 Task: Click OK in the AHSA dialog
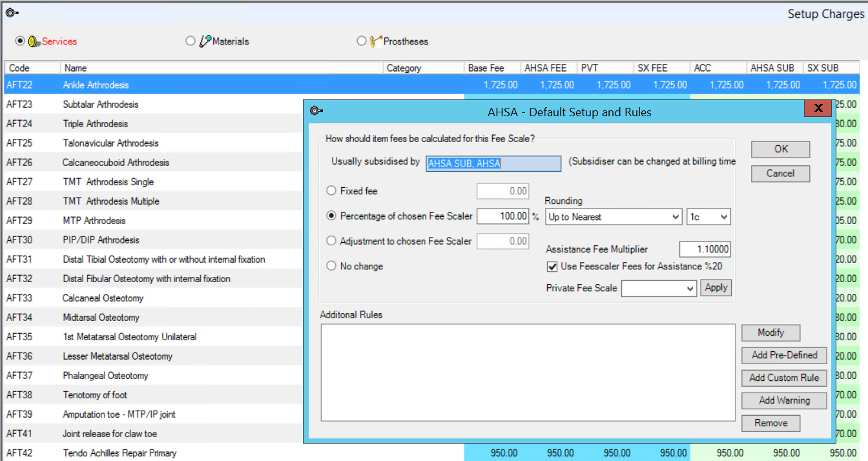coord(781,149)
